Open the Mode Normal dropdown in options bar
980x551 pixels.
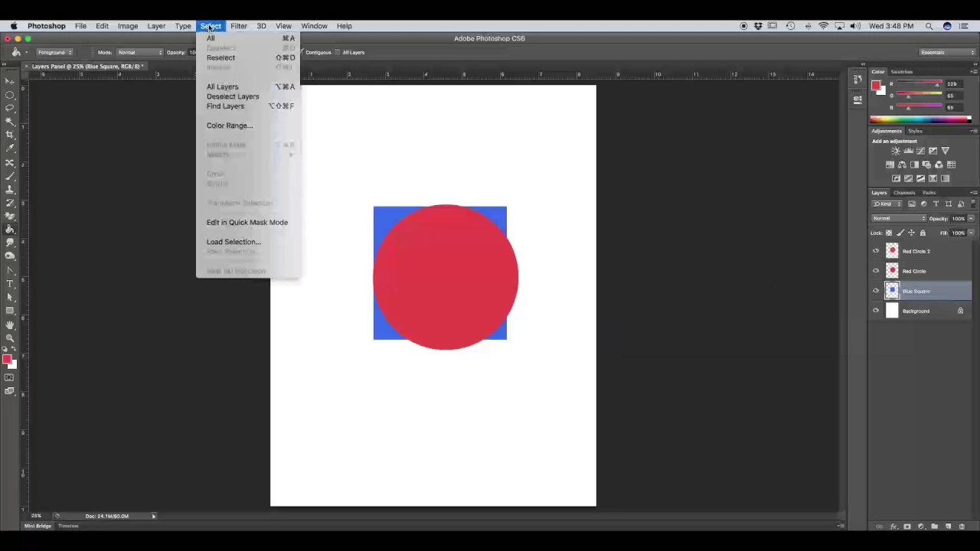pyautogui.click(x=139, y=52)
